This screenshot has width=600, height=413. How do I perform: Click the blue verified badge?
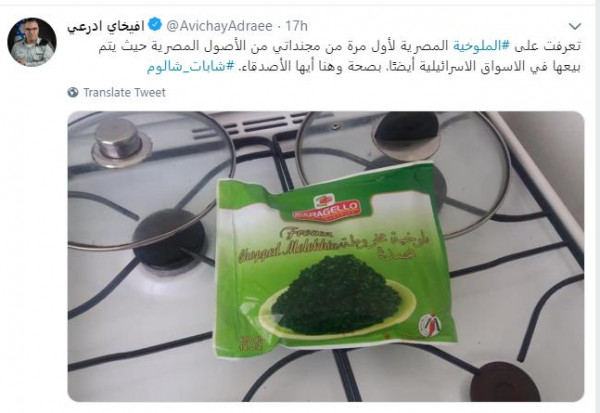click(155, 25)
